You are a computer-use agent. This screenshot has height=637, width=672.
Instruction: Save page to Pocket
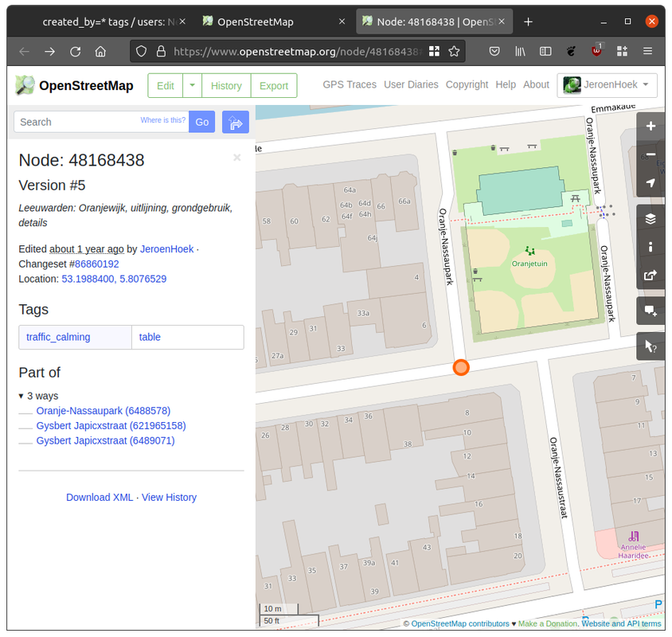(x=494, y=52)
